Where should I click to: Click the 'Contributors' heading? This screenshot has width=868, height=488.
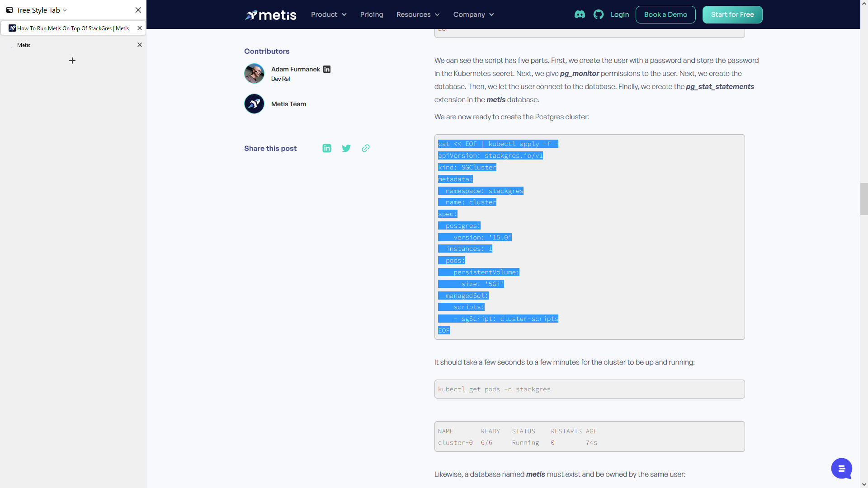(267, 51)
